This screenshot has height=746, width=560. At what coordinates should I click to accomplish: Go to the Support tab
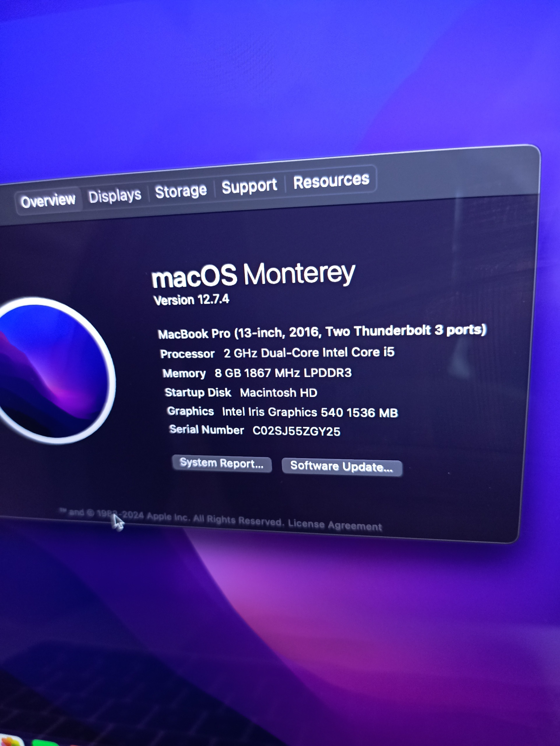(x=249, y=186)
